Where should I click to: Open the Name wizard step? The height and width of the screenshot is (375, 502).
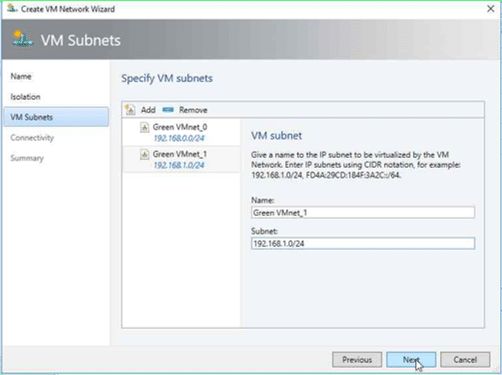pos(21,76)
